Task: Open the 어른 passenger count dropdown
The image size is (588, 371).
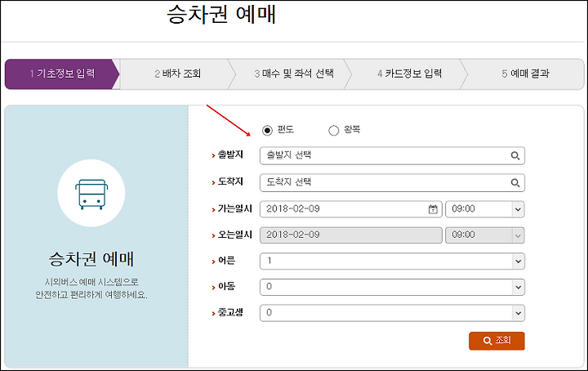Action: [392, 261]
